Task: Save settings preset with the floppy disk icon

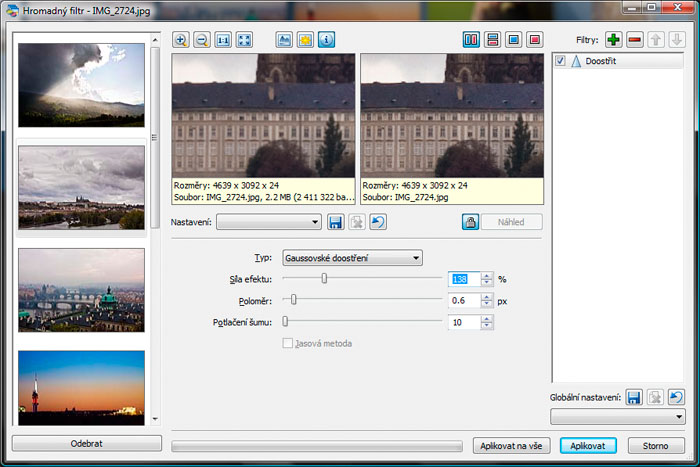Action: (336, 222)
